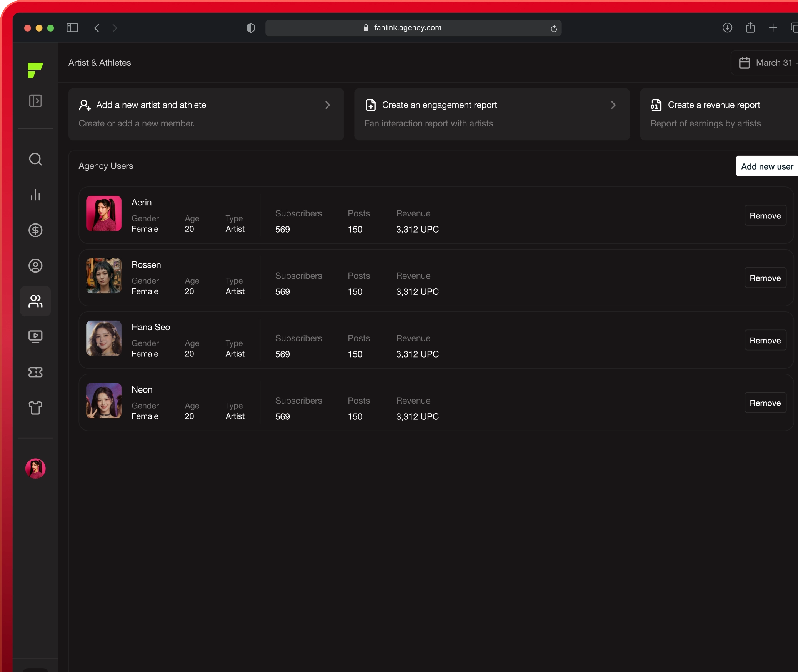Reload the page with refresh icon
Screen dimensions: 798x672
click(554, 28)
